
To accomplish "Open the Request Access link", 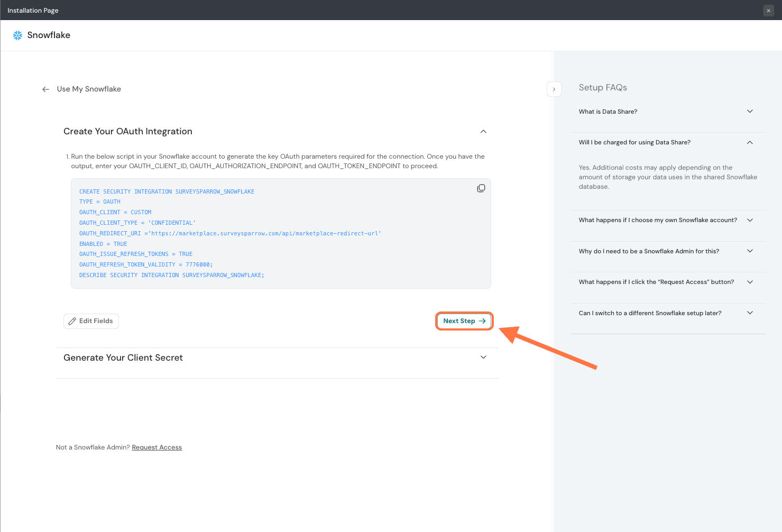I will (157, 447).
